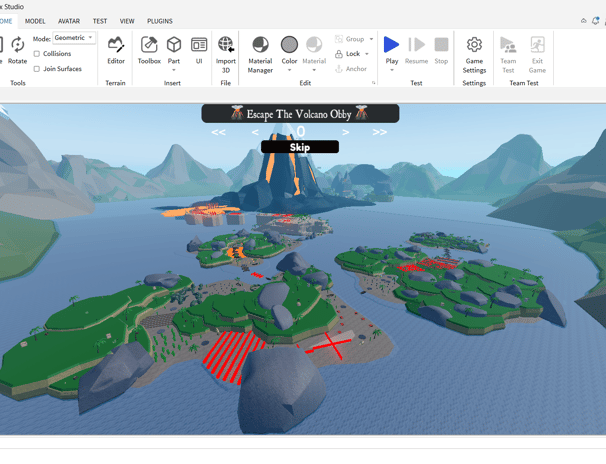
Task: Click the << first stage button
Action: (x=218, y=132)
